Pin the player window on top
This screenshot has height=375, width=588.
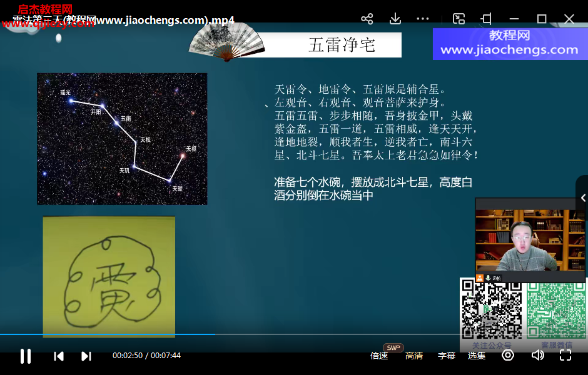(487, 19)
